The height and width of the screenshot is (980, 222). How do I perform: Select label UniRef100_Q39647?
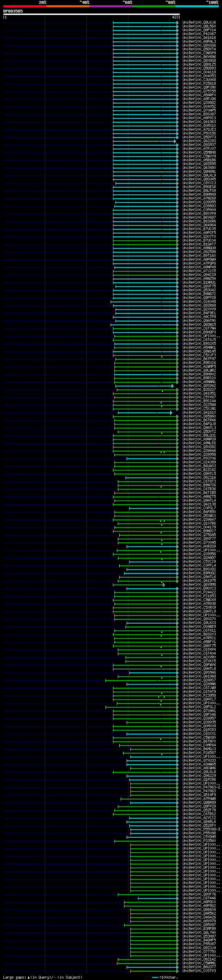tap(199, 519)
